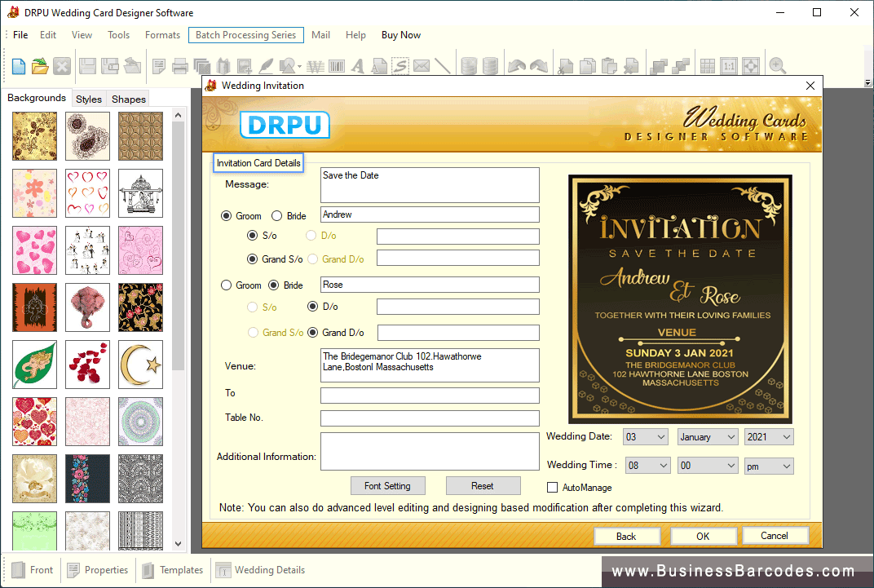Select the crescent moon and star background
874x588 pixels.
point(140,365)
